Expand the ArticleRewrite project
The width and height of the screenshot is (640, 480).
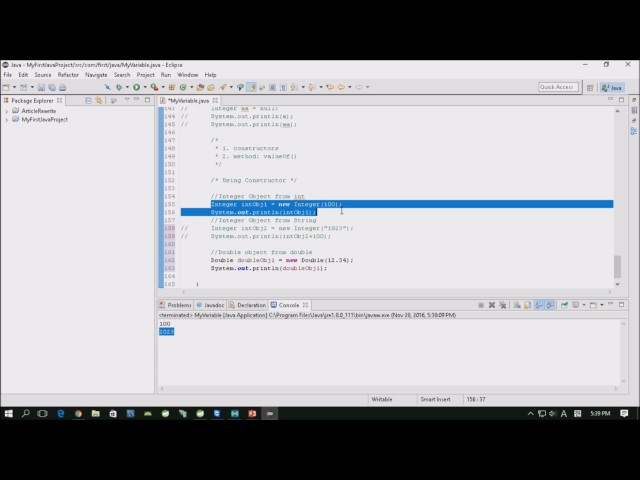(x=6, y=111)
